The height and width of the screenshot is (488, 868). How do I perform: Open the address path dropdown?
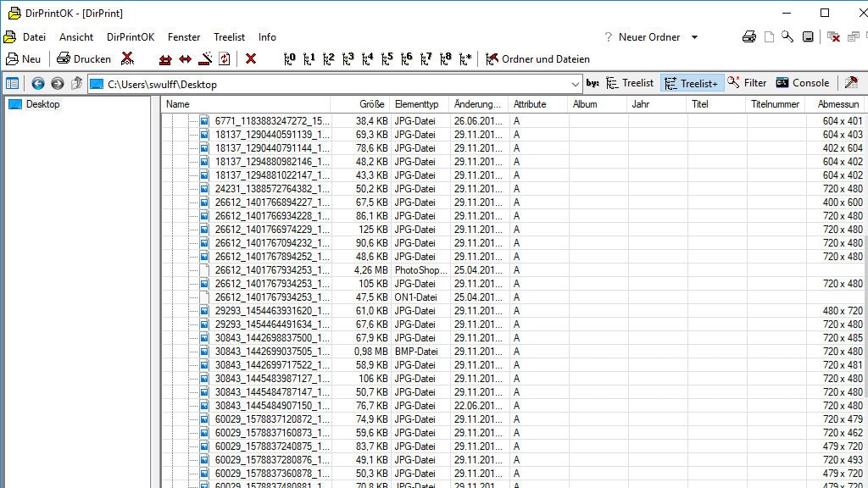tap(575, 84)
